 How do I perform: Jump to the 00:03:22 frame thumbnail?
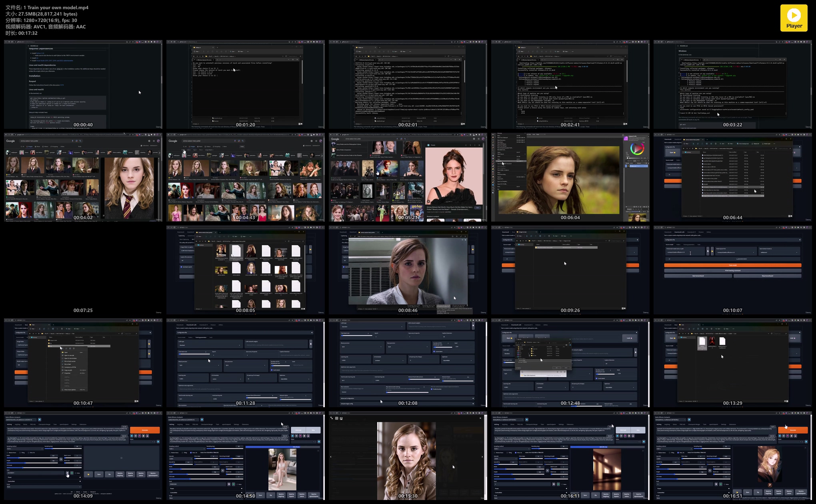tap(733, 84)
